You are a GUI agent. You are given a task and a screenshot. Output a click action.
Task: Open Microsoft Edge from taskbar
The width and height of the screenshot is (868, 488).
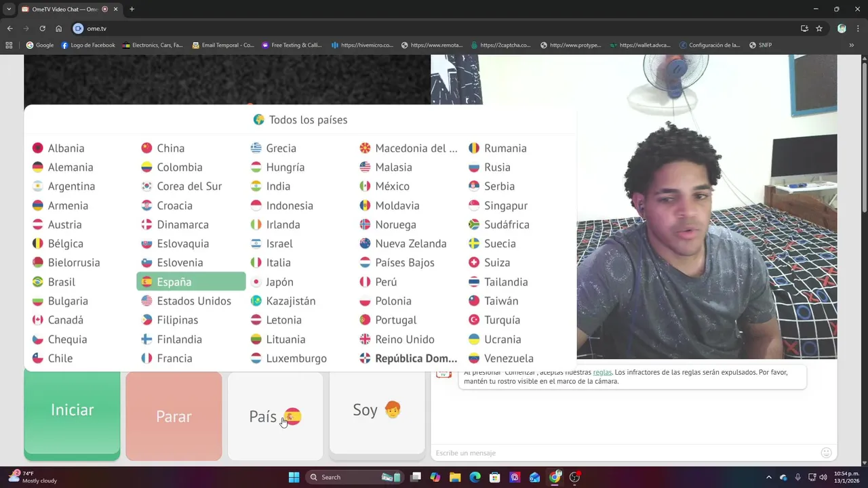point(475,477)
